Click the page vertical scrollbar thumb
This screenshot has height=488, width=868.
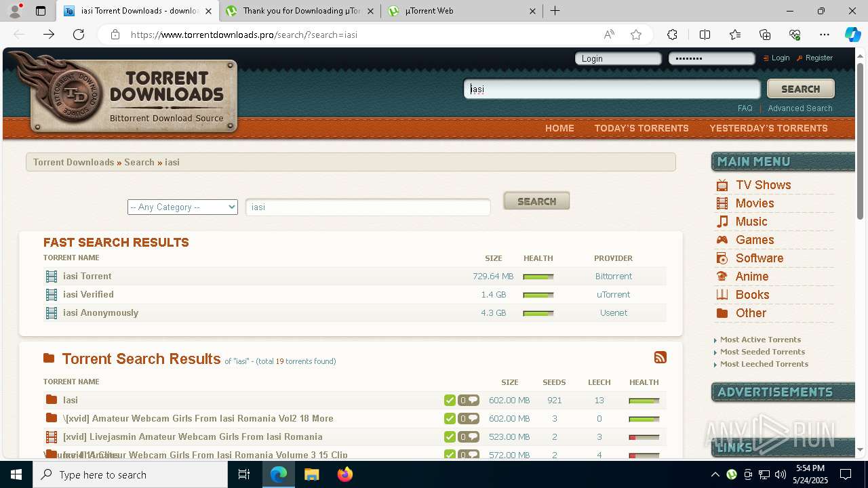coord(861,141)
